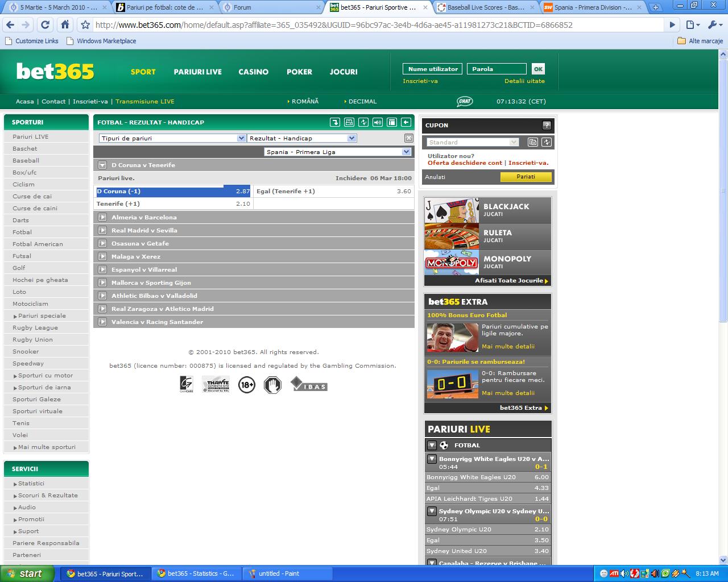
Task: Open the POKER menu
Action: 300,72
